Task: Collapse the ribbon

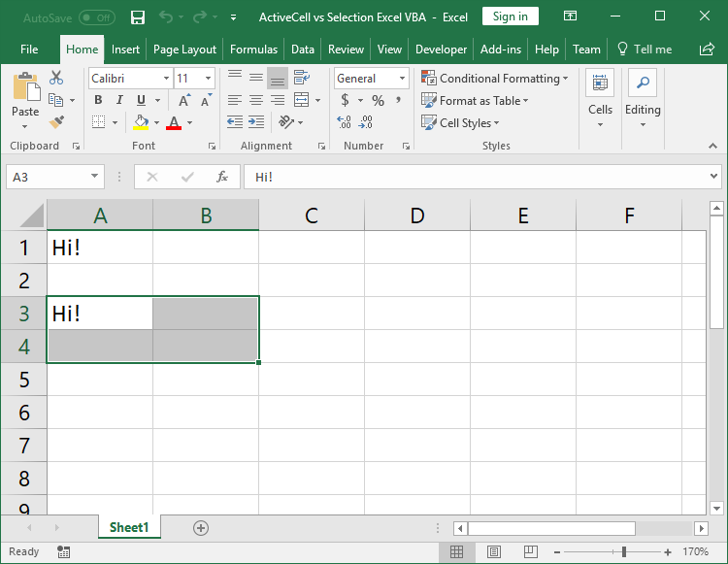Action: [712, 146]
